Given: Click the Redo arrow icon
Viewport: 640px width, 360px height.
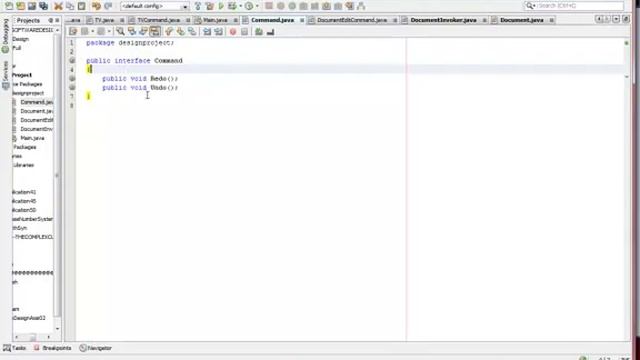Looking at the screenshot, I should tap(108, 6).
